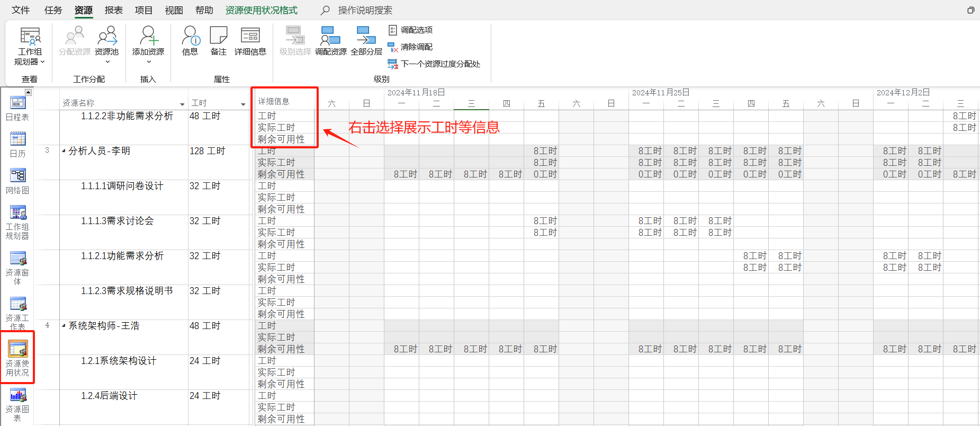Open 资源窗体 view from sidebar

[x=17, y=269]
